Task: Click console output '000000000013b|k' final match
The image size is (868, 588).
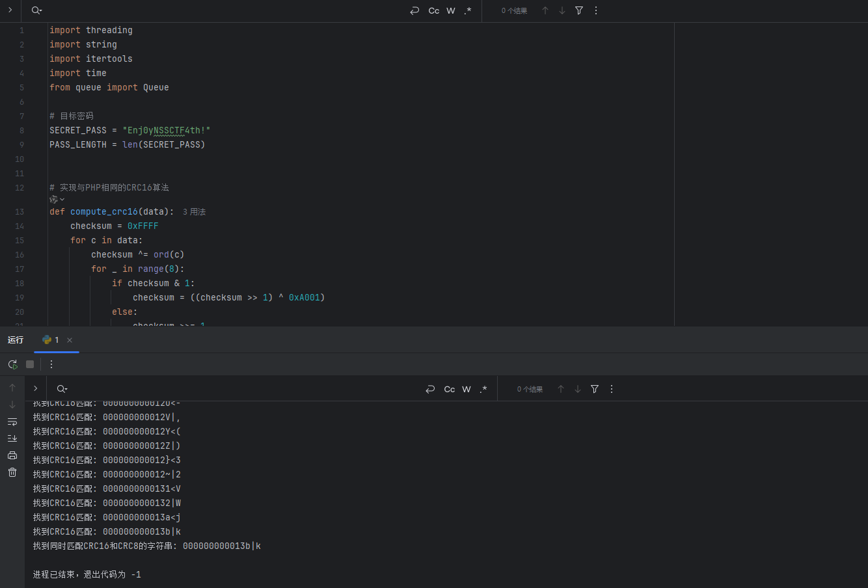Action: point(222,546)
